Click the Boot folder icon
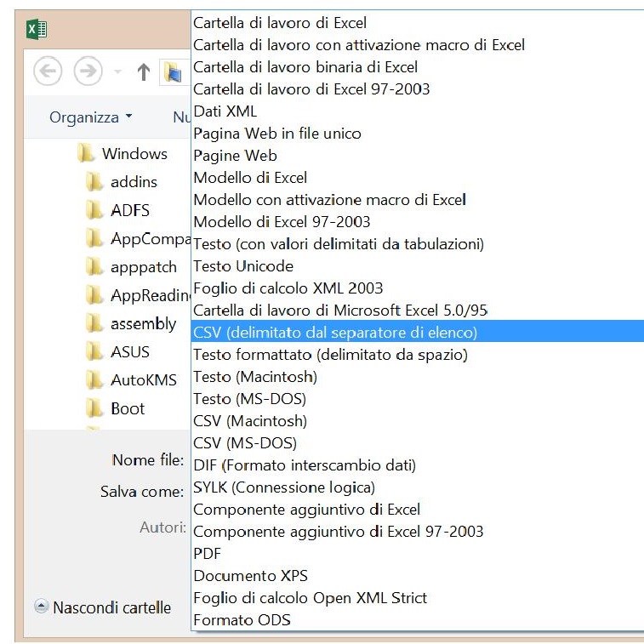This screenshot has height=644, width=644. coord(94,408)
